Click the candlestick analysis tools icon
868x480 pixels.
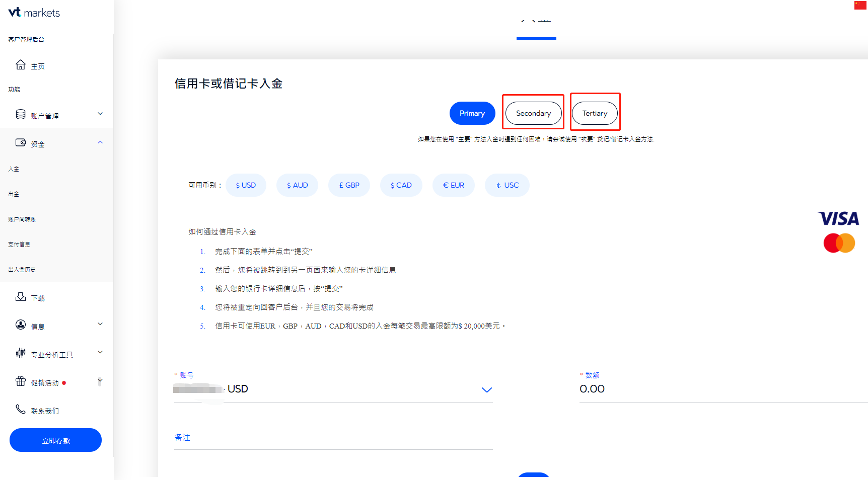[x=21, y=353]
